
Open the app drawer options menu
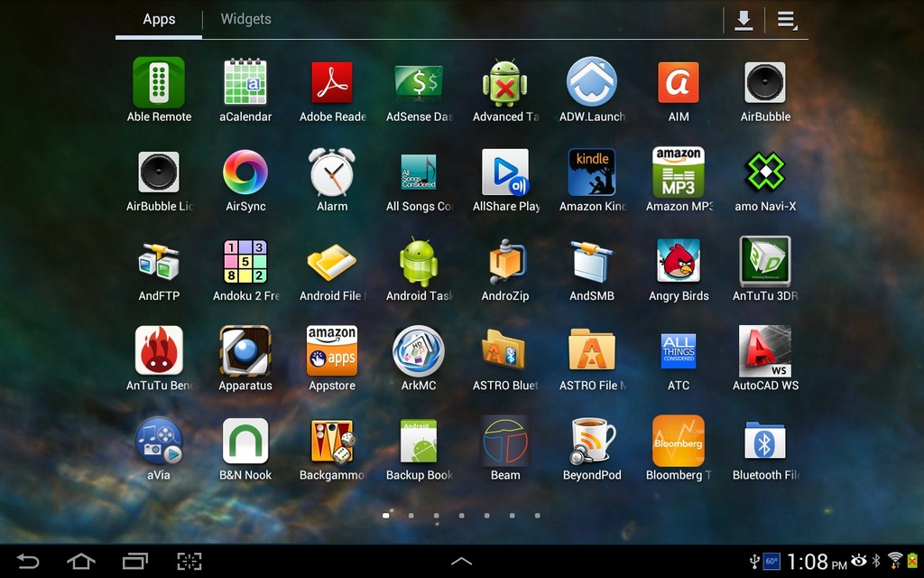(x=787, y=20)
